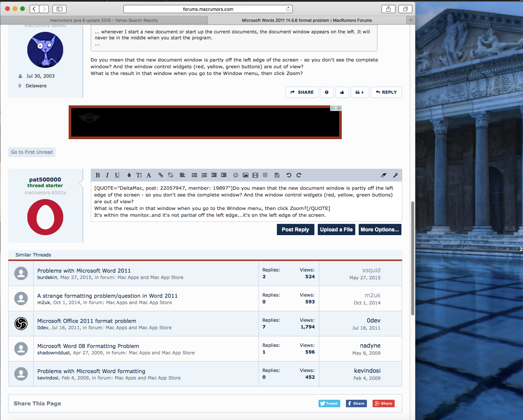Toggle unordered bullet list
The height and width of the screenshot is (420, 523).
pyautogui.click(x=194, y=175)
